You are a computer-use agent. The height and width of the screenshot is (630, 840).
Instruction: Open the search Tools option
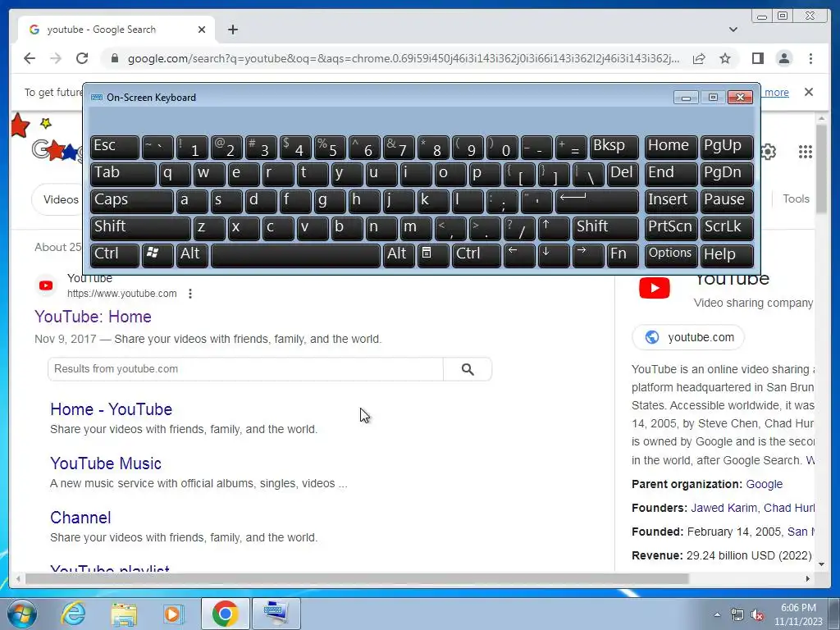[796, 199]
